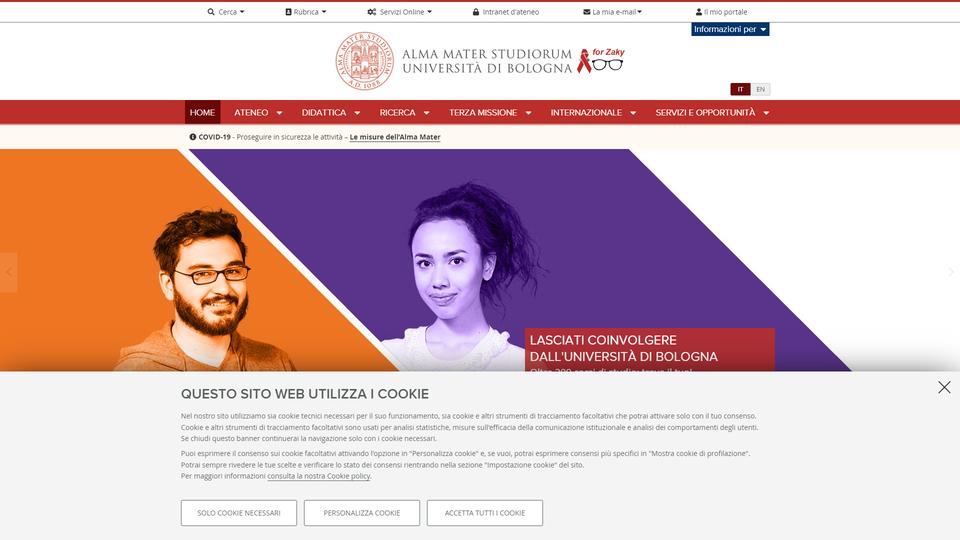Click the red ribbon for Zaky icon
The image size is (960, 540).
(x=585, y=61)
